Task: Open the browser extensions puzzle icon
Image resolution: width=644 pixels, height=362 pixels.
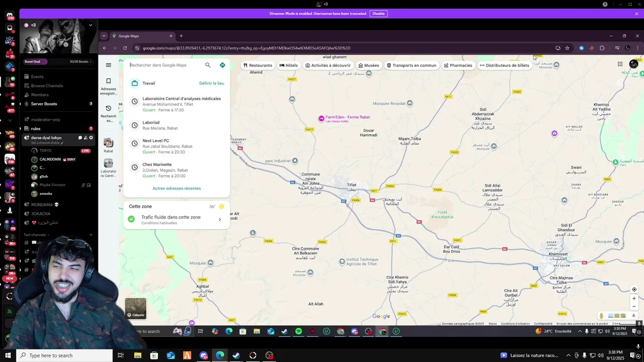Action: pos(602,48)
